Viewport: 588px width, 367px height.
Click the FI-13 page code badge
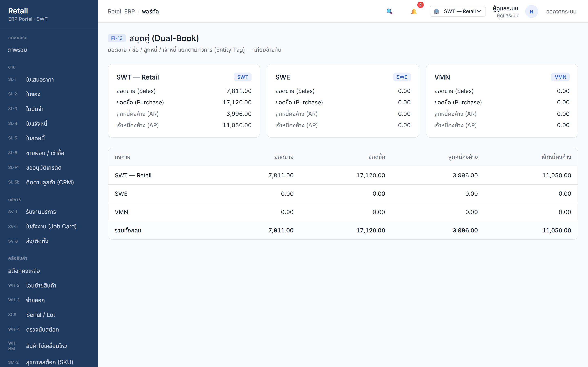tap(117, 38)
